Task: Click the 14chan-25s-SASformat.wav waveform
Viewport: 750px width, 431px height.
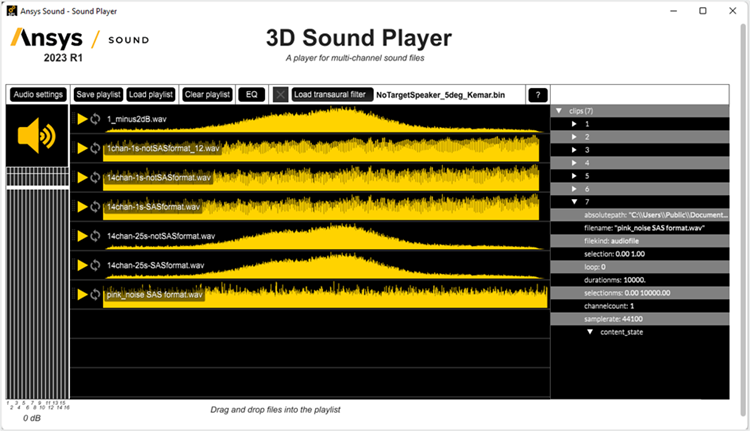Action: (x=324, y=265)
